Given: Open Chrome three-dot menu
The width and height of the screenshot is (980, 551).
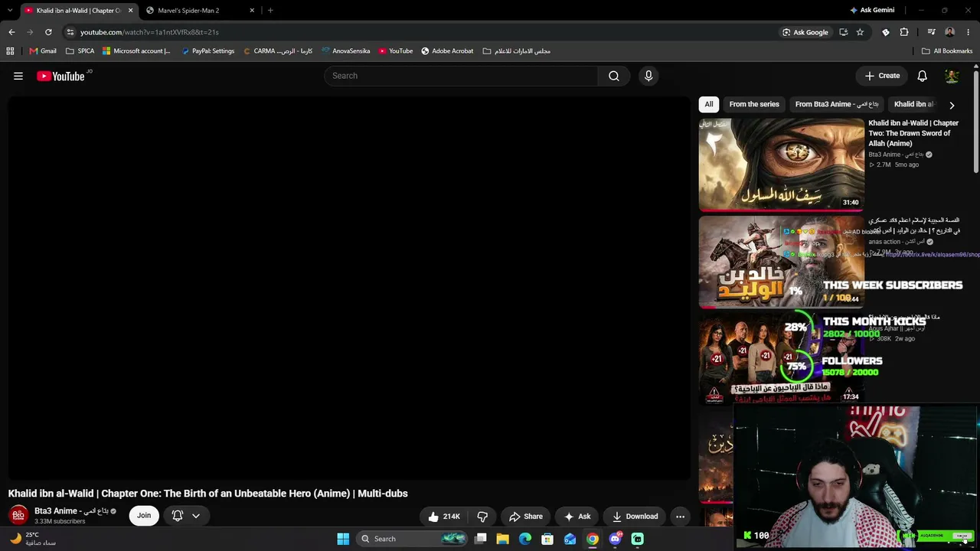Looking at the screenshot, I should (969, 32).
